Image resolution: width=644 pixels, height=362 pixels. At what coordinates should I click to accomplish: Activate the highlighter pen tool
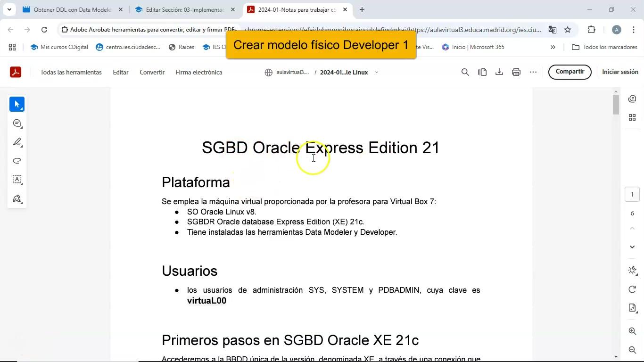[17, 142]
